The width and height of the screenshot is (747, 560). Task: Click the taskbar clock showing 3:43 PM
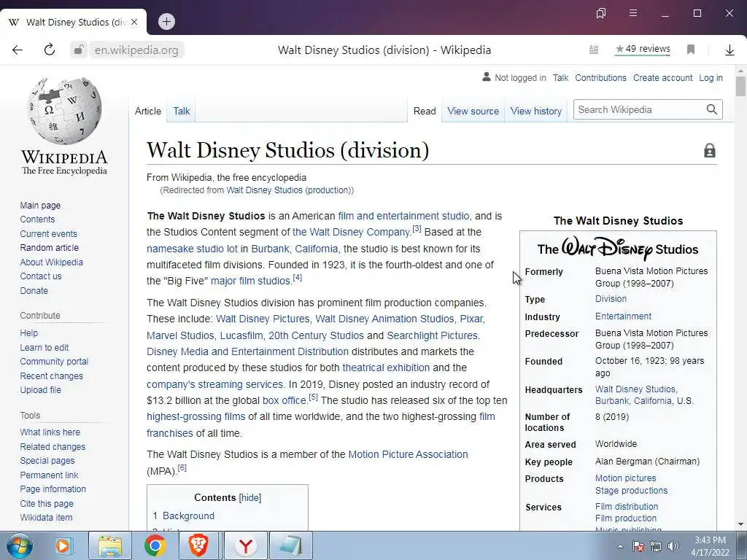click(x=710, y=546)
